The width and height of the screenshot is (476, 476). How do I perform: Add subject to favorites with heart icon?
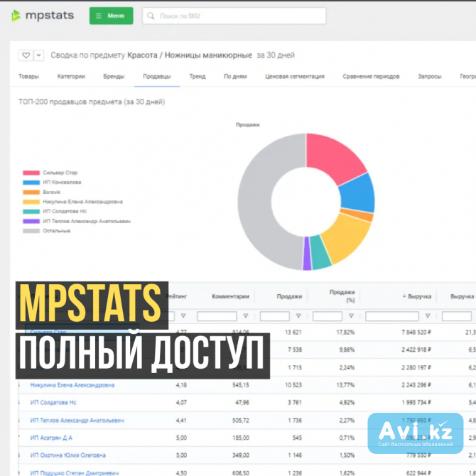(x=26, y=55)
